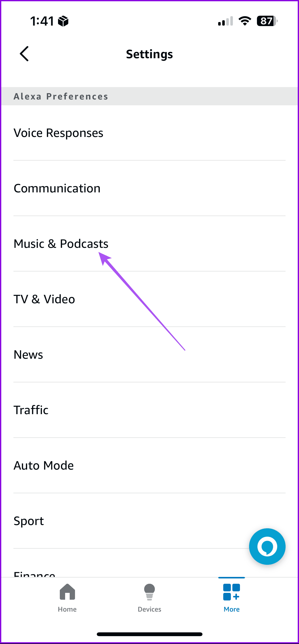Open Auto Mode settings
Viewport: 299px width, 644px height.
pos(44,465)
